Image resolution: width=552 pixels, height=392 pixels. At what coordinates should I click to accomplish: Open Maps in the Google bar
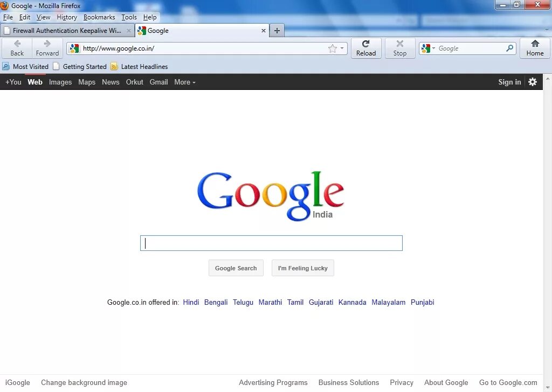87,82
